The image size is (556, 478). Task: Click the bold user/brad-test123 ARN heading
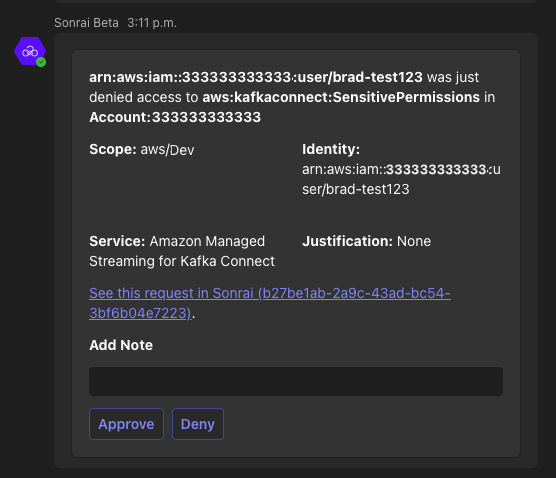point(256,77)
